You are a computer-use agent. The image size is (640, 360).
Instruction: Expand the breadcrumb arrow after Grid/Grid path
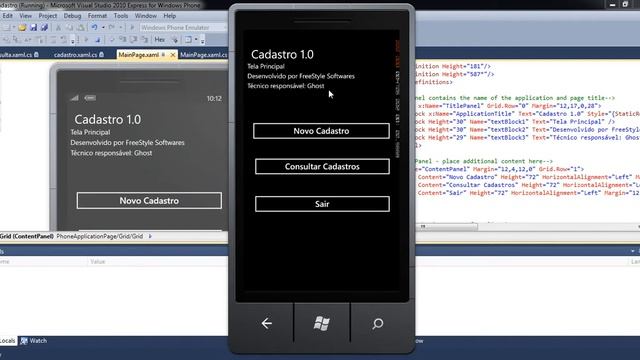click(x=150, y=236)
